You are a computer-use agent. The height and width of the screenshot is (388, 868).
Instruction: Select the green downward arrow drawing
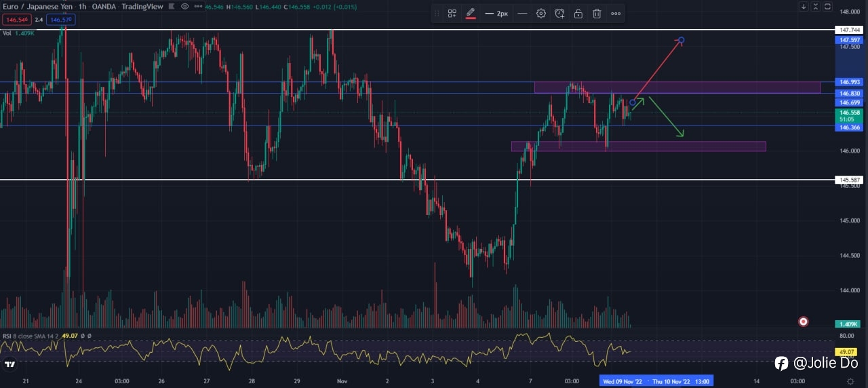coord(667,117)
